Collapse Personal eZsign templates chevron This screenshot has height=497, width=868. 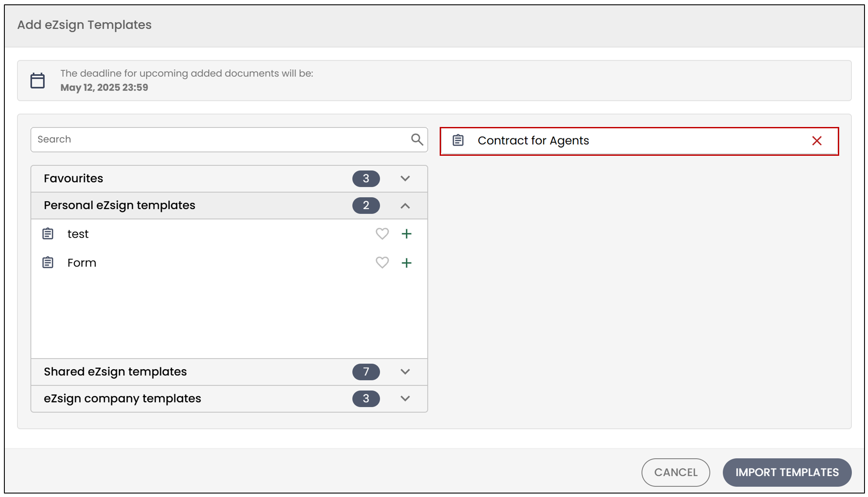[405, 206]
